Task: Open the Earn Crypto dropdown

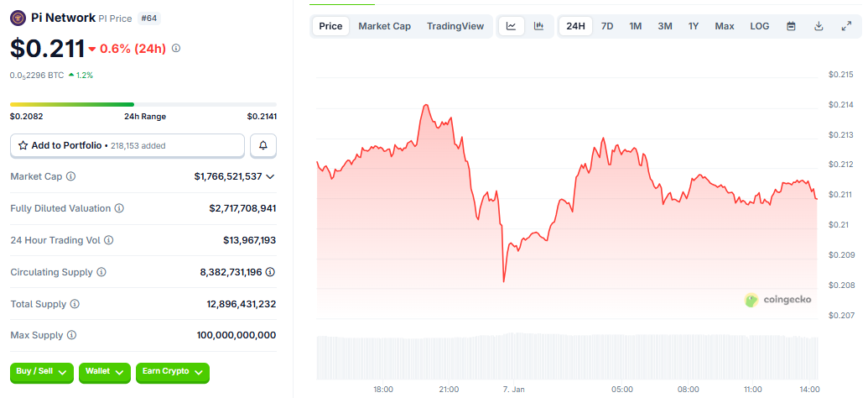Action: click(x=173, y=373)
